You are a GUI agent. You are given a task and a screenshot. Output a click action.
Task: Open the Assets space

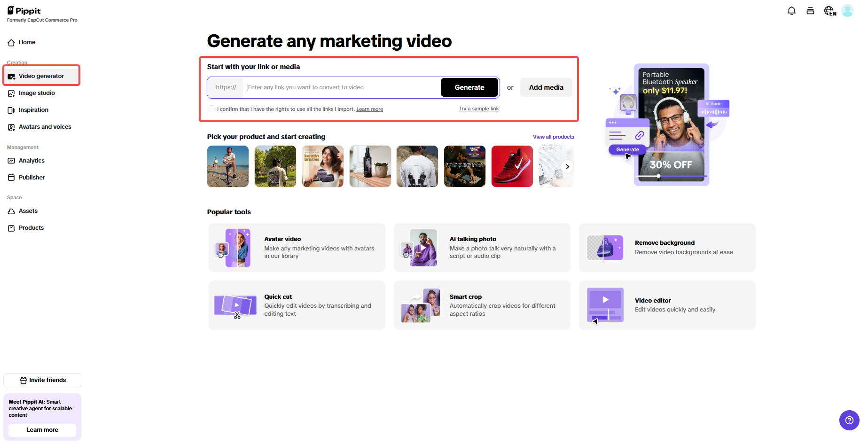click(x=28, y=210)
